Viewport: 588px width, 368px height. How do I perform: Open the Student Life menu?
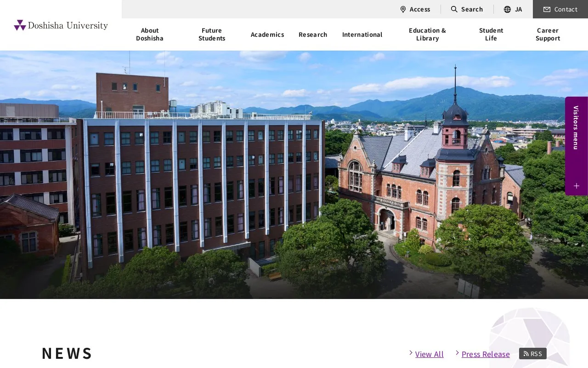coord(491,34)
